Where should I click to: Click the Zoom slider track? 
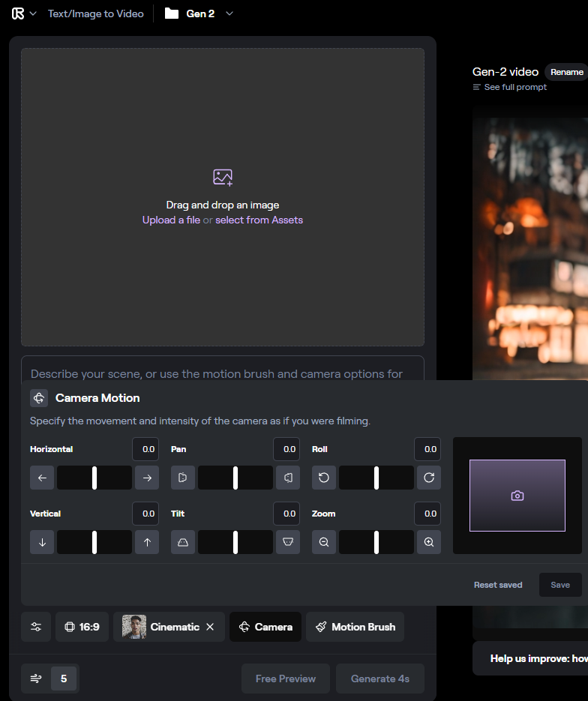[x=376, y=542]
